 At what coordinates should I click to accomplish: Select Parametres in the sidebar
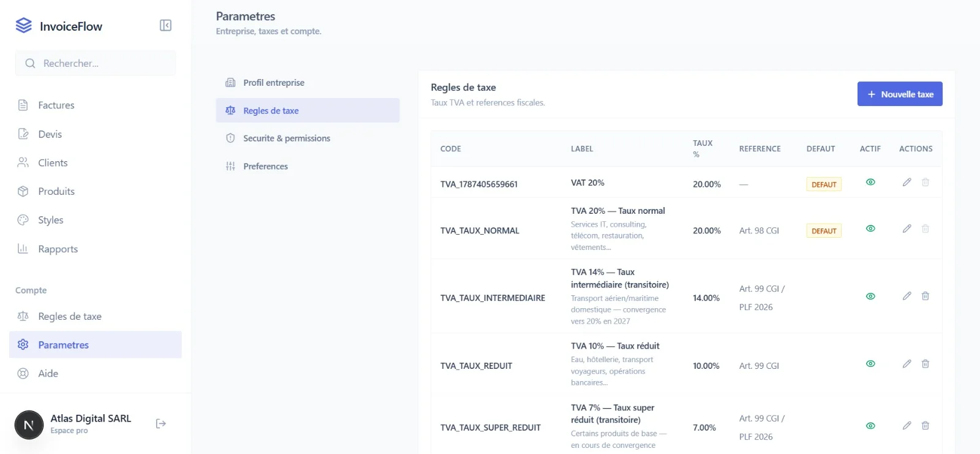[x=96, y=345]
